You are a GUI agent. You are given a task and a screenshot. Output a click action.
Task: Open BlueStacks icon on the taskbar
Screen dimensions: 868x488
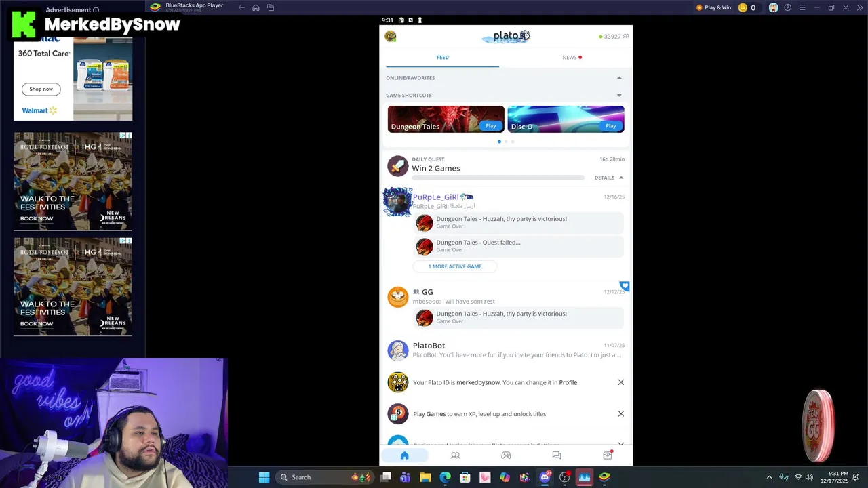click(604, 477)
